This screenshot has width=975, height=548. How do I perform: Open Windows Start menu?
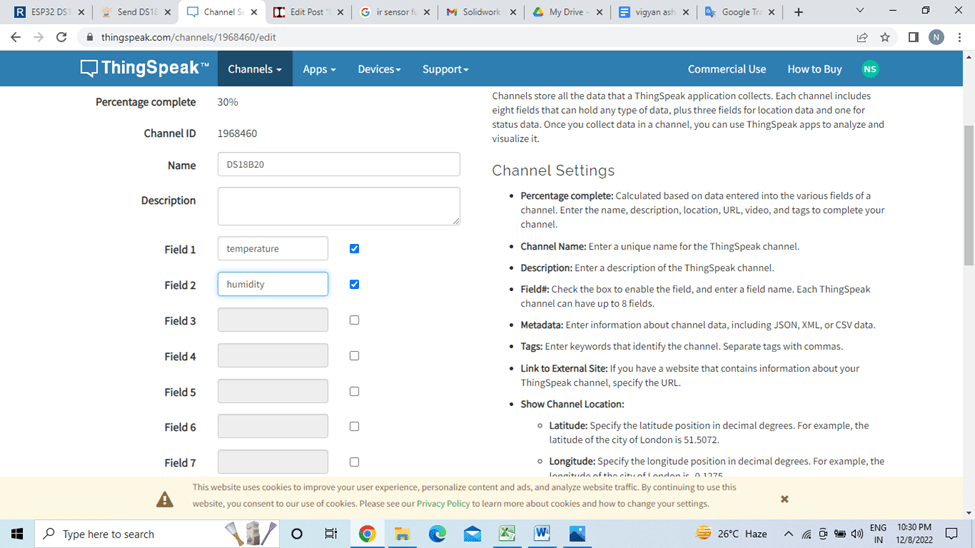(17, 534)
